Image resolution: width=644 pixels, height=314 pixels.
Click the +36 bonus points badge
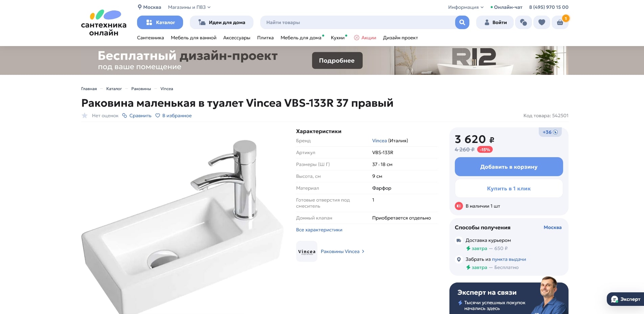(550, 132)
